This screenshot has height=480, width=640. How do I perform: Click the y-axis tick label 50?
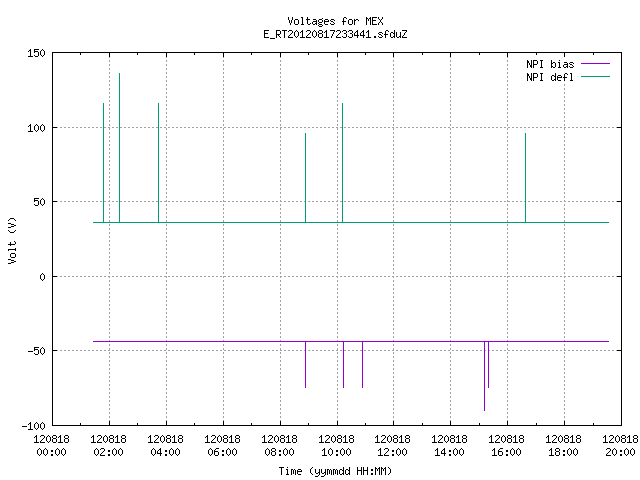coord(40,202)
